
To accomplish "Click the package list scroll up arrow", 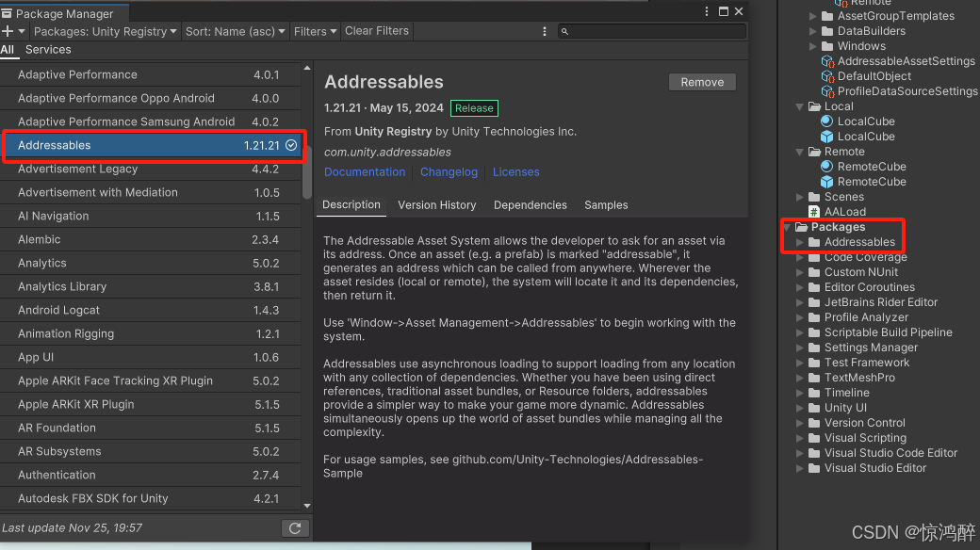I will (307, 68).
